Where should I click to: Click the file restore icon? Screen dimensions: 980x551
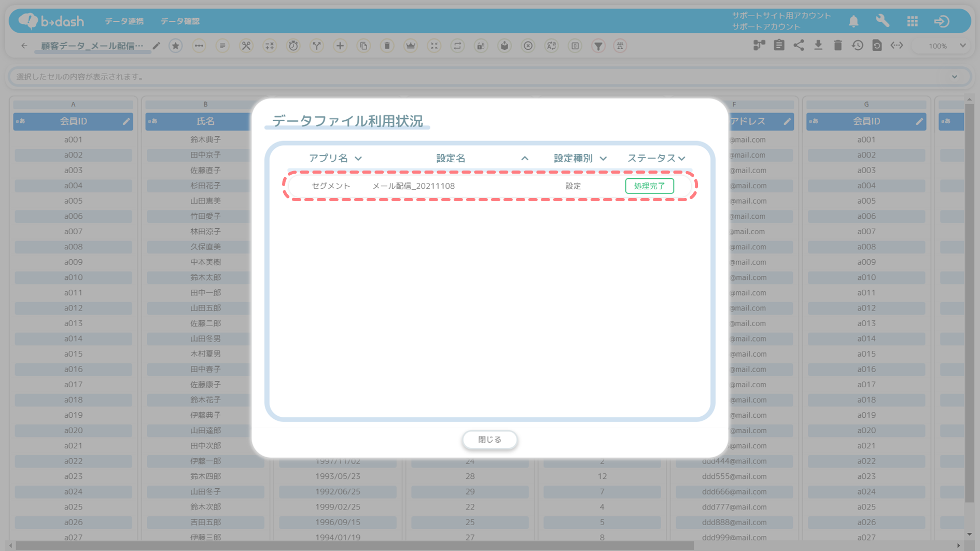click(877, 46)
